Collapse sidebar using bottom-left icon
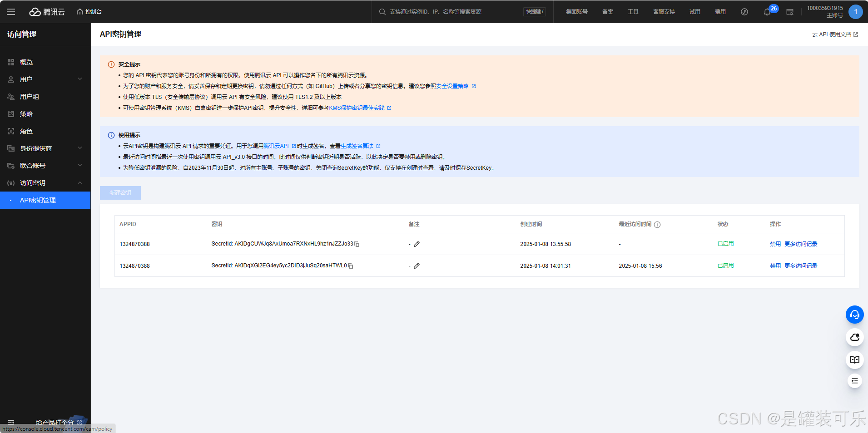The width and height of the screenshot is (868, 433). tap(11, 423)
